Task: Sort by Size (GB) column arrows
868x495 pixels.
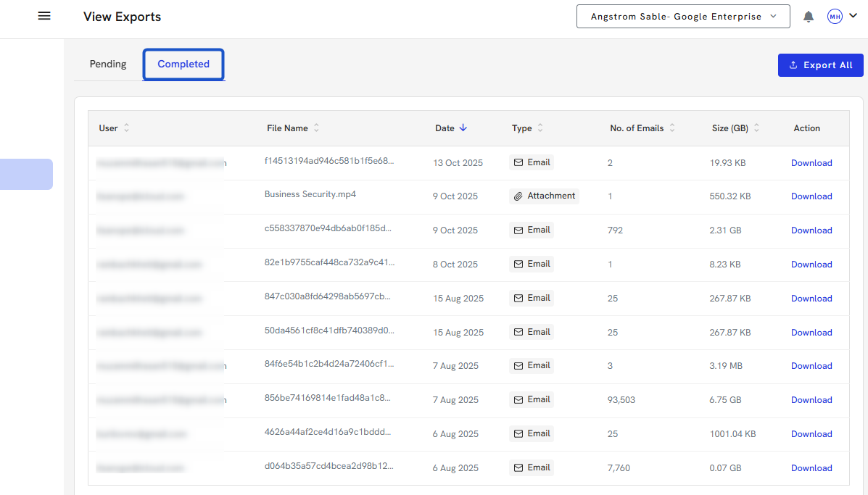Action: pyautogui.click(x=756, y=128)
